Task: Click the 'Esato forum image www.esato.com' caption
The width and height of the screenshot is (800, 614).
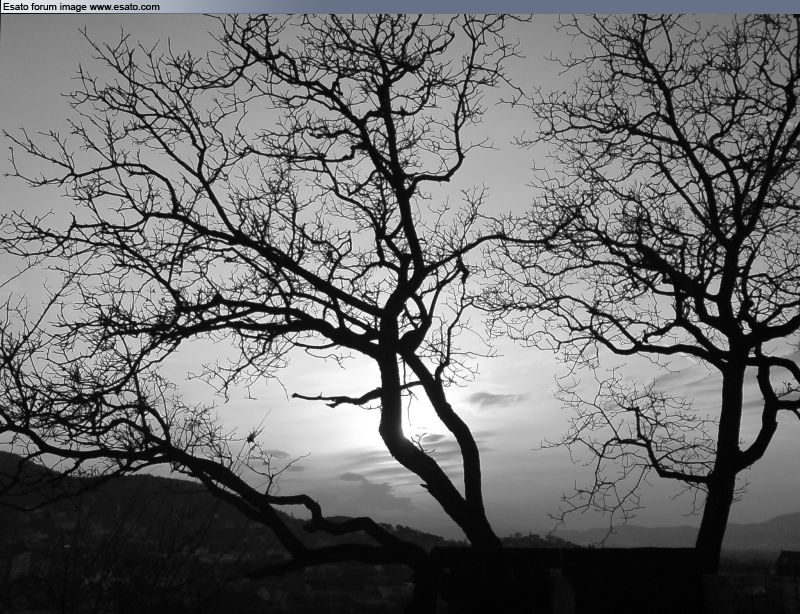Action: 81,7
